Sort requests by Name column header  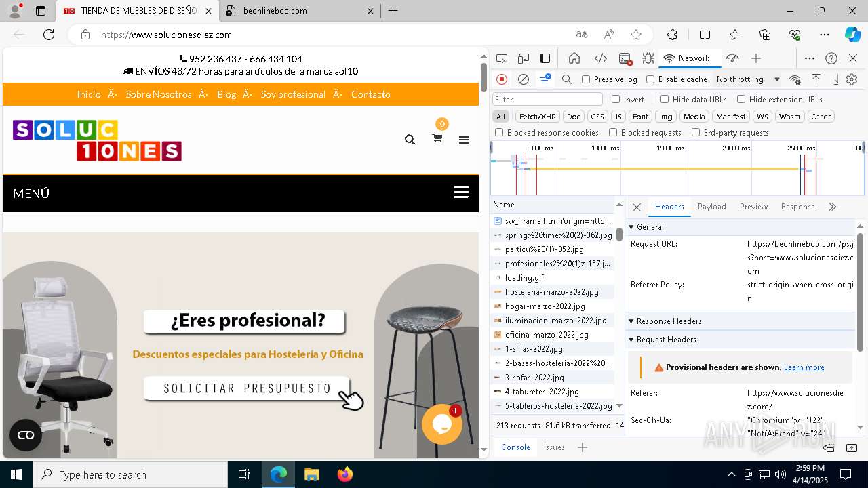(x=552, y=205)
